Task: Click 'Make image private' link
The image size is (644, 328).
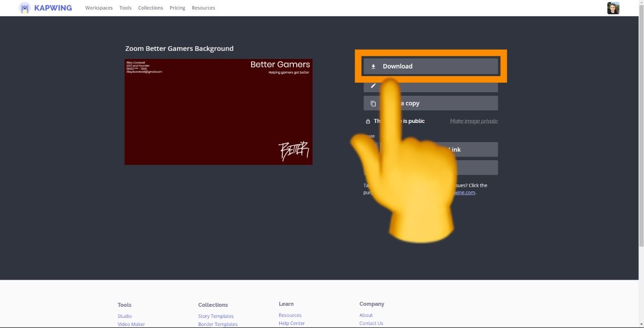Action: coord(473,121)
